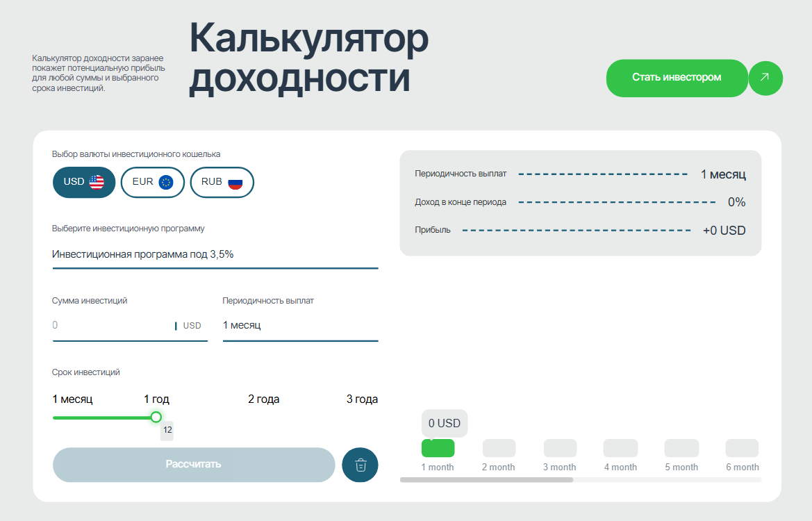Viewport: 812px width, 521px height.
Task: Click the Russian flag icon
Action: 235,182
